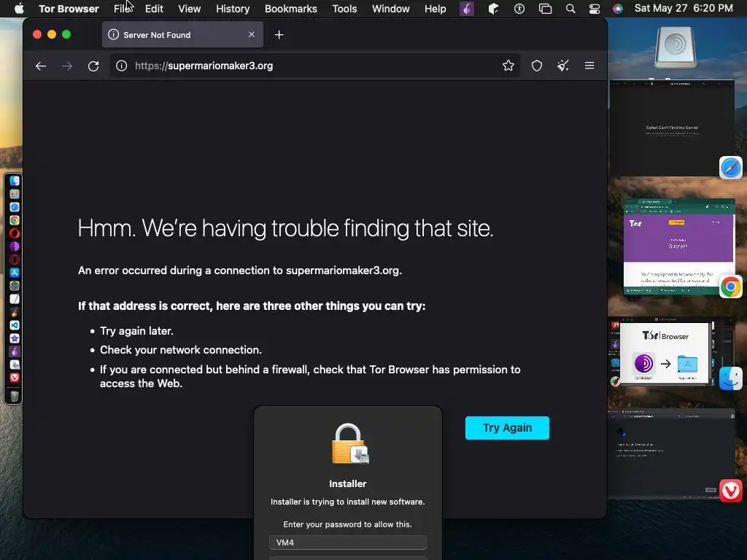Open the hamburger application menu
Image resolution: width=747 pixels, height=560 pixels.
(x=589, y=66)
